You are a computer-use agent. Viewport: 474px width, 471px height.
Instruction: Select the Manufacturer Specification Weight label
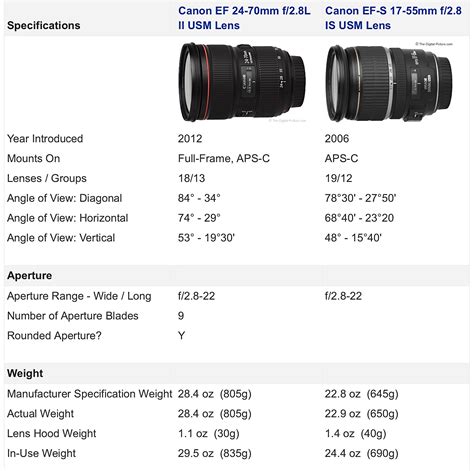90,394
